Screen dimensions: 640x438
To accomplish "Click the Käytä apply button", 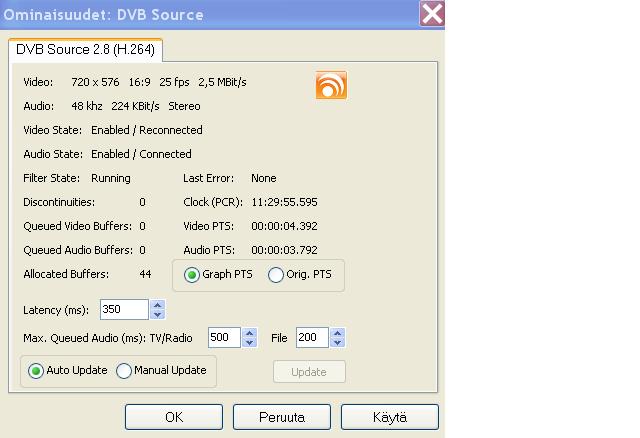I will click(390, 417).
